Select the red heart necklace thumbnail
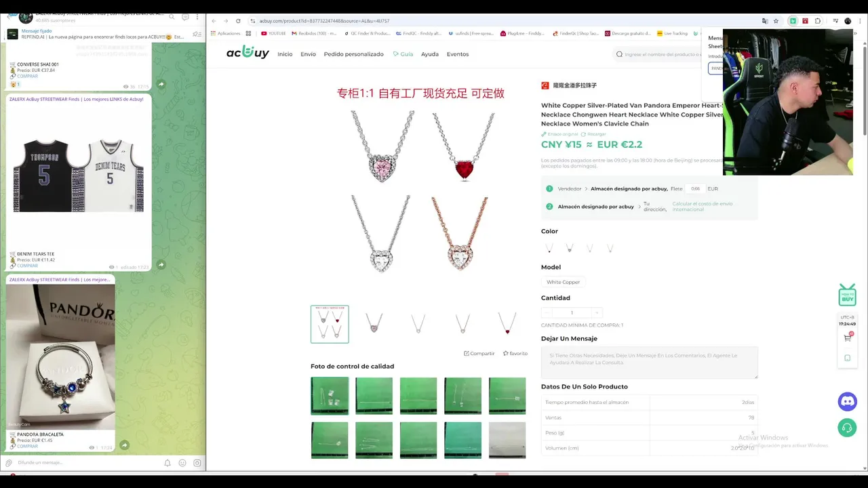 click(x=507, y=324)
